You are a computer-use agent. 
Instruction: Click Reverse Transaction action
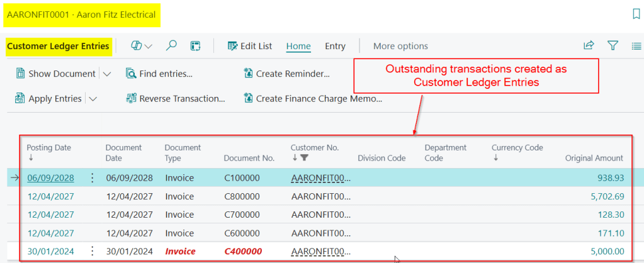[x=176, y=99]
